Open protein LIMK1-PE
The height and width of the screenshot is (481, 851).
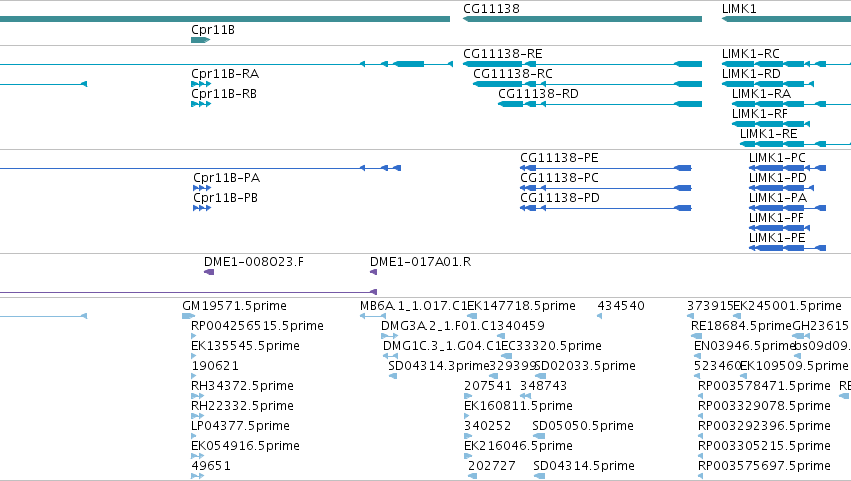tap(777, 238)
